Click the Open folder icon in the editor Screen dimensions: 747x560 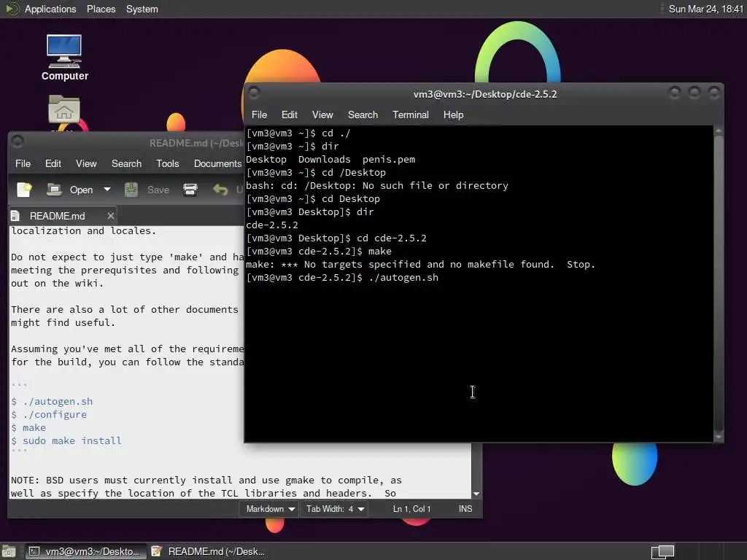point(54,190)
